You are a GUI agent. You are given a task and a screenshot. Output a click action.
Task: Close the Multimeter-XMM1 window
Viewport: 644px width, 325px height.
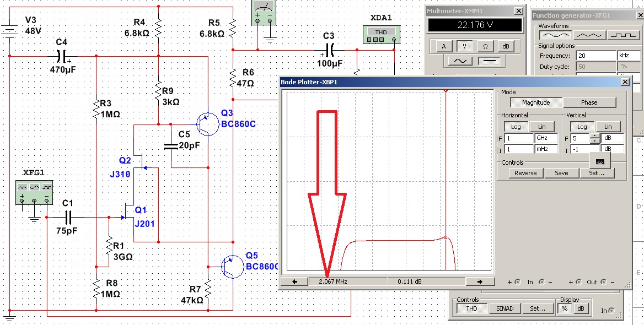click(519, 11)
